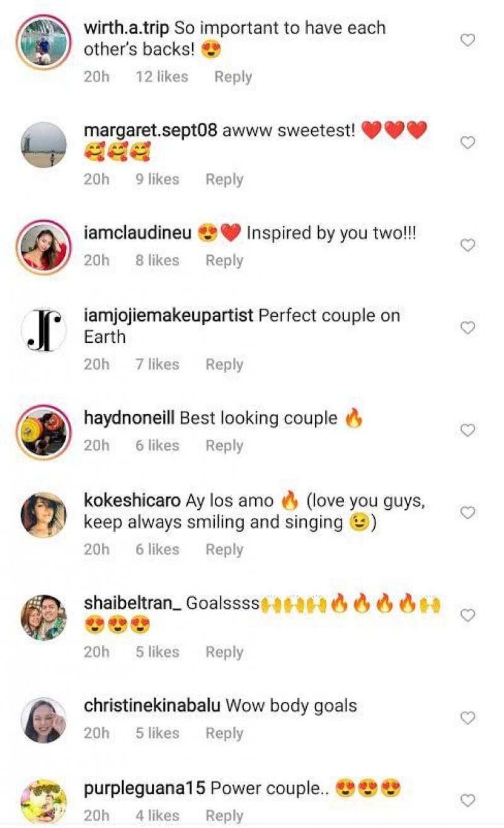
Task: View the iamjojiemakeupartist logo avatar
Action: [43, 329]
